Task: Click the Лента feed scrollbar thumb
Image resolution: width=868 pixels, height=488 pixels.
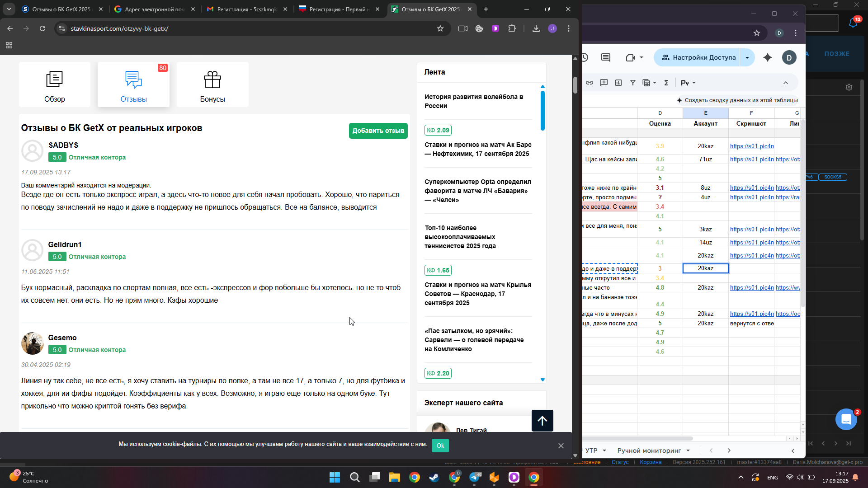Action: click(542, 111)
